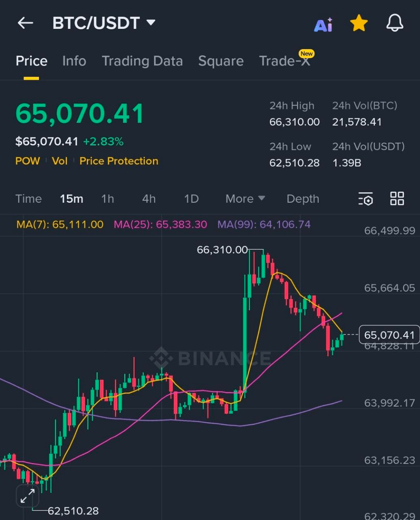The width and height of the screenshot is (420, 520).
Task: Open the More intervals dropdown
Action: [x=245, y=199]
